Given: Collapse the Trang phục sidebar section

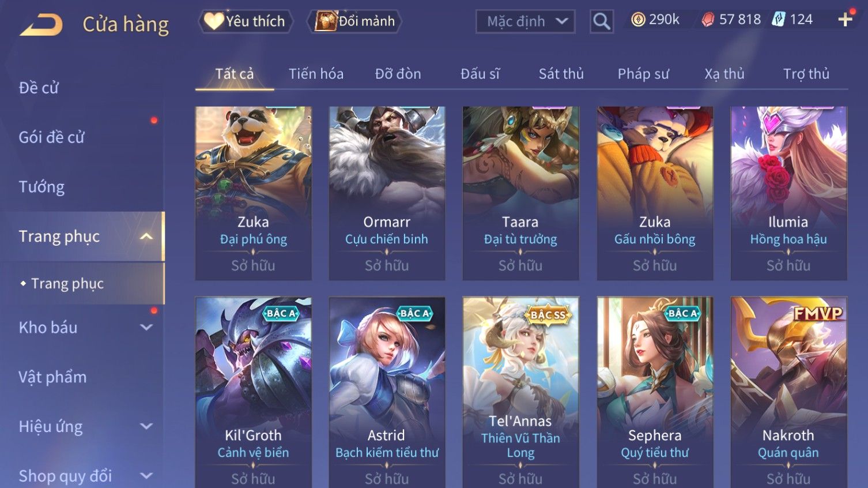Looking at the screenshot, I should (146, 237).
